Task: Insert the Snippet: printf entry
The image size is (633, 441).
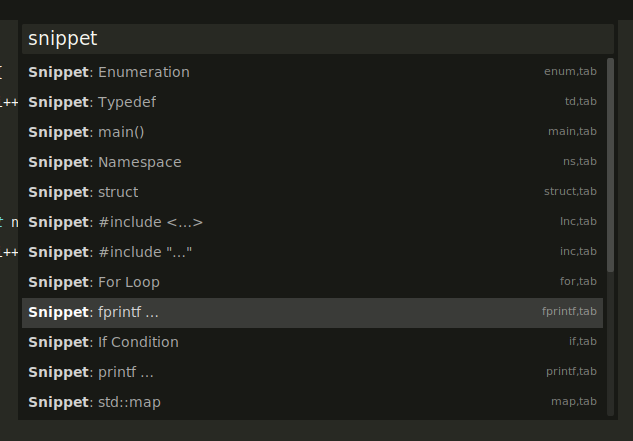Action: pyautogui.click(x=91, y=372)
